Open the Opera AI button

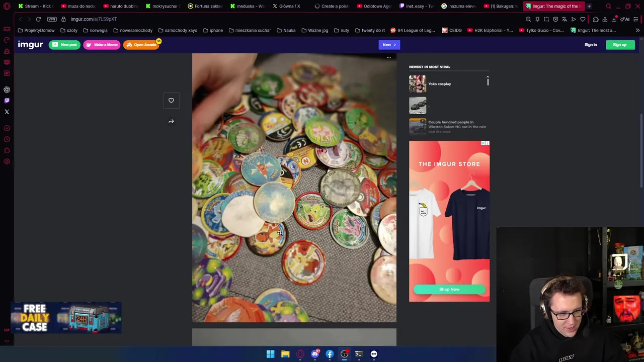(625, 19)
